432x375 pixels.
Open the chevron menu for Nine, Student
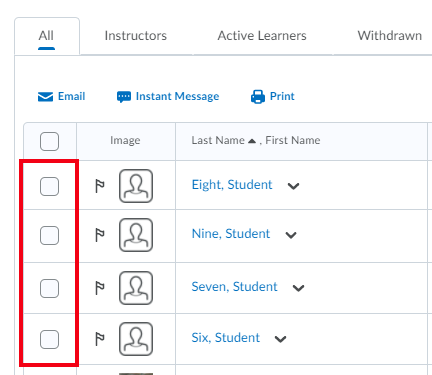click(x=291, y=235)
